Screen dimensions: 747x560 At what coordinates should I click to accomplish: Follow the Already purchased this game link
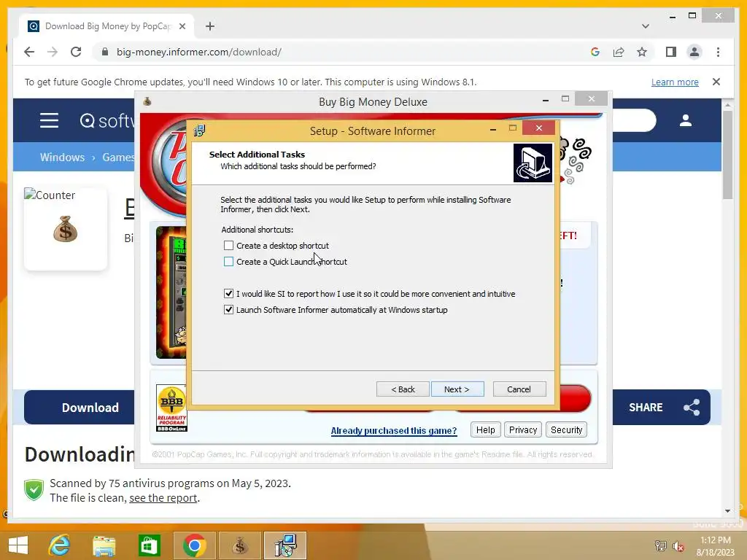[394, 431]
